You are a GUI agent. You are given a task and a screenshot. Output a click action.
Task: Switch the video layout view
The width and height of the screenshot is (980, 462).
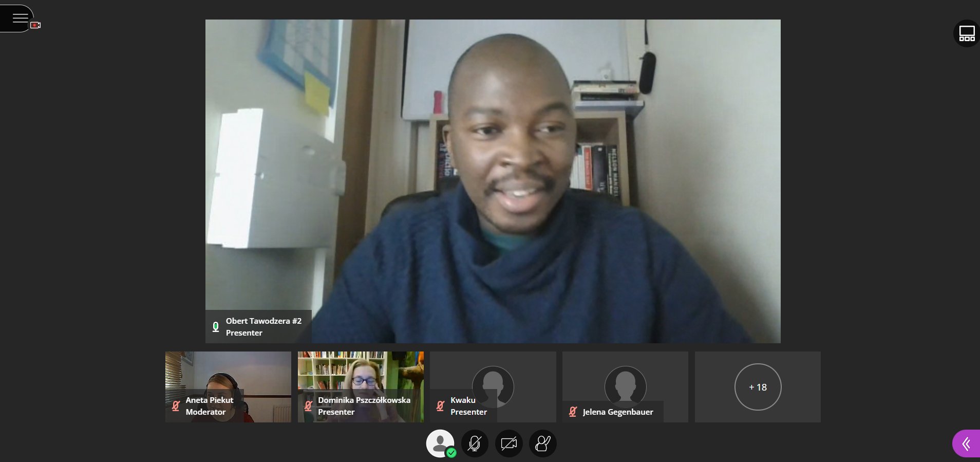point(967,33)
